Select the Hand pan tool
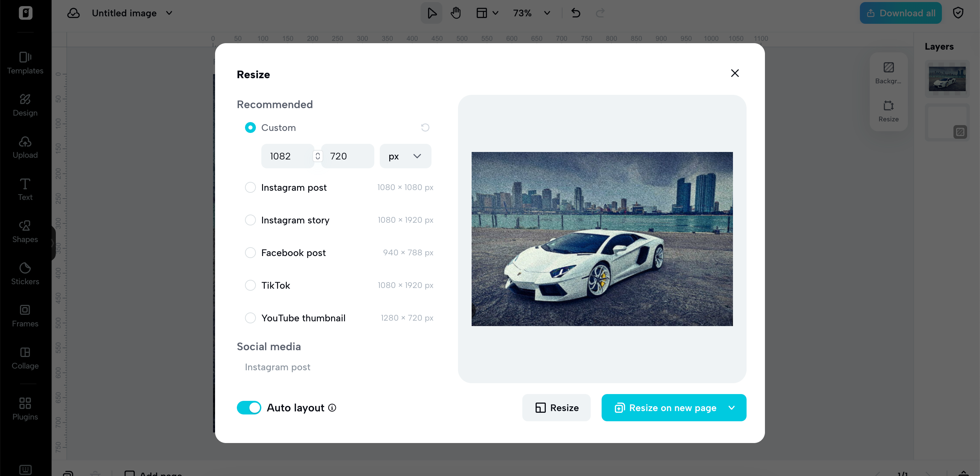Viewport: 980px width, 476px height. [x=455, y=13]
